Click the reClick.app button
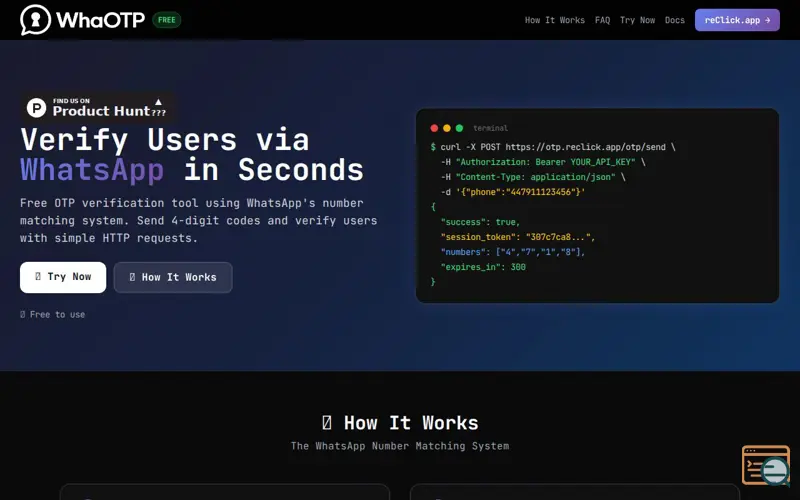 click(x=737, y=20)
